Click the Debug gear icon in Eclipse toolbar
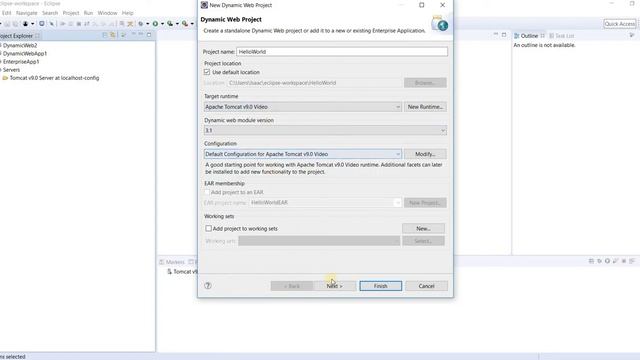 click(141, 24)
